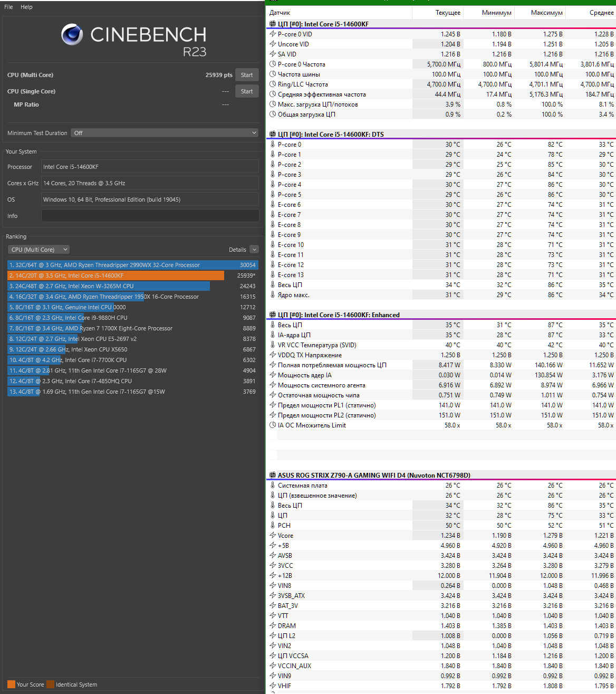Click the Processor field Intel Core i5-14600KF
Viewport: 616px width, 694px height.
[150, 167]
